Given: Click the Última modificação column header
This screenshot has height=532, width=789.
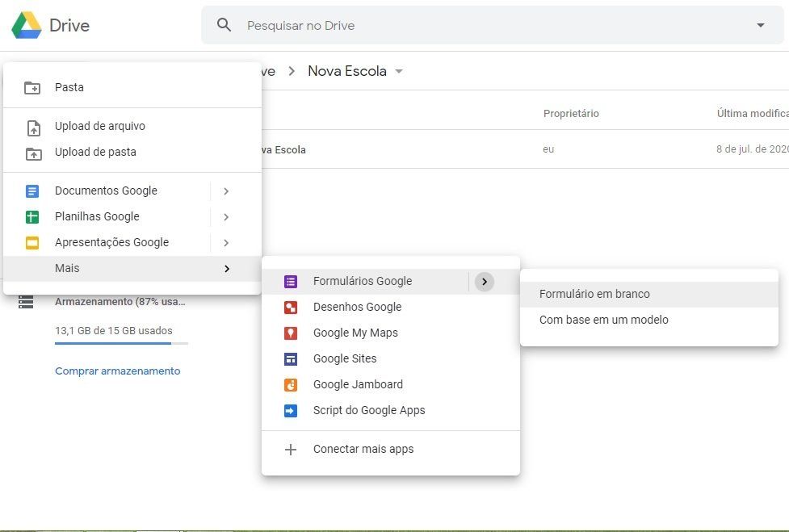Looking at the screenshot, I should click(753, 114).
